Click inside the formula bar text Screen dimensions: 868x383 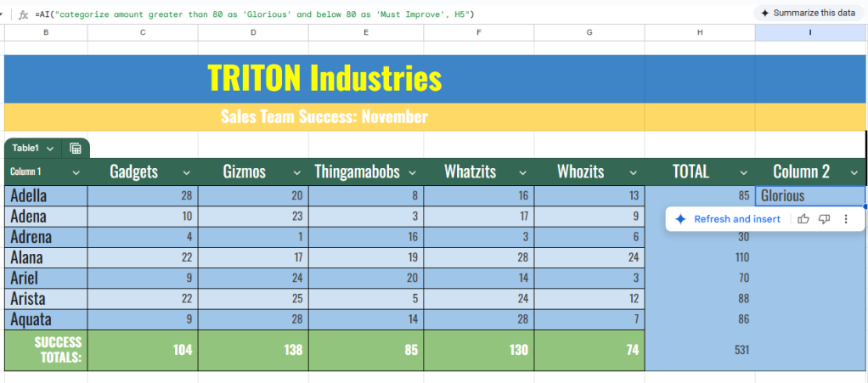(255, 14)
